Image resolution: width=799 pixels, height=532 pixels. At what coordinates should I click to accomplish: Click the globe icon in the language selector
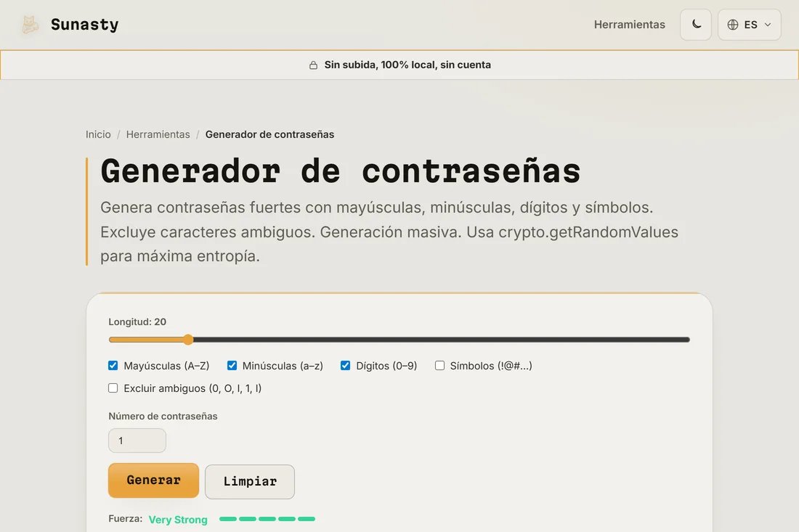coord(733,25)
